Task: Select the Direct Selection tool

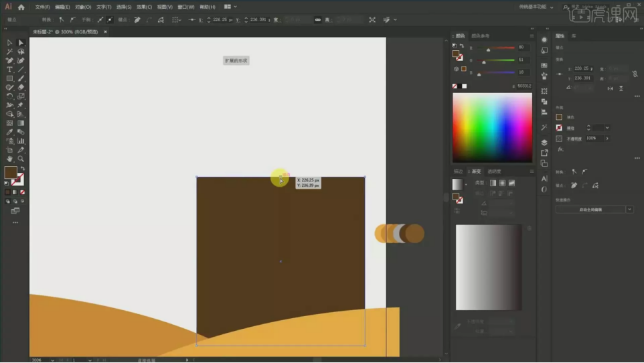Action: click(21, 43)
